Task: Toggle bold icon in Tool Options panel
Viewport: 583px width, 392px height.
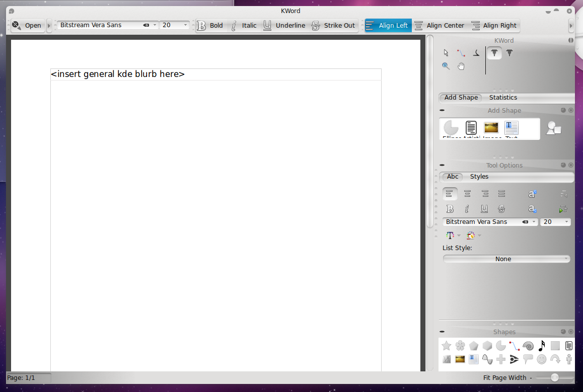Action: [x=450, y=209]
